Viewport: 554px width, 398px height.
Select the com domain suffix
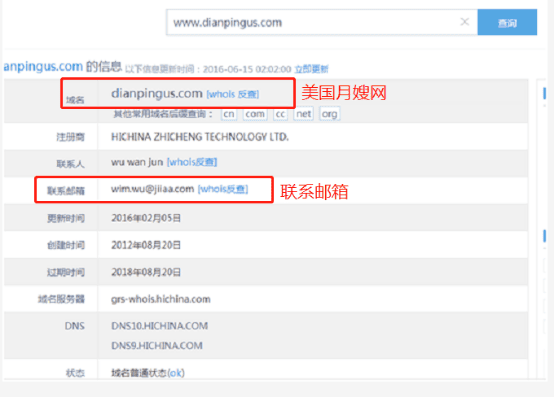(255, 114)
